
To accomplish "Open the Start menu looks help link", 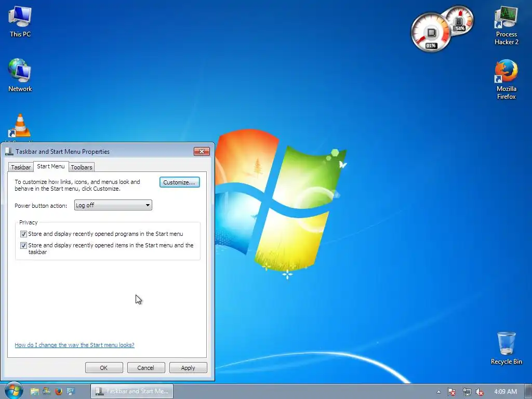I will (74, 345).
